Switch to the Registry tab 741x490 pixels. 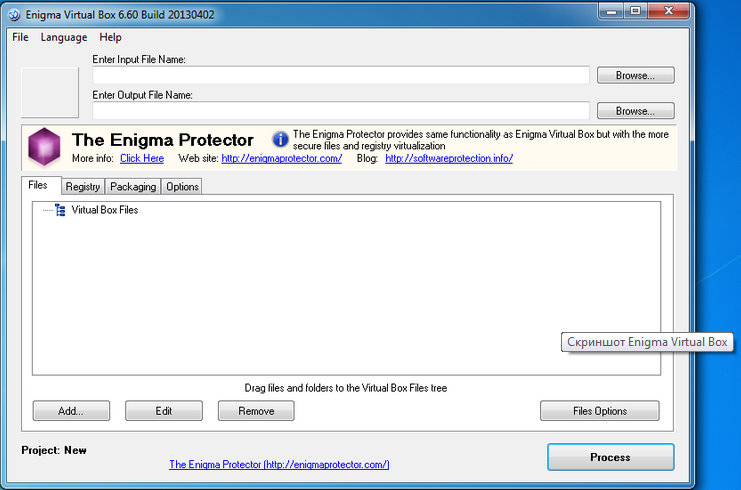83,187
